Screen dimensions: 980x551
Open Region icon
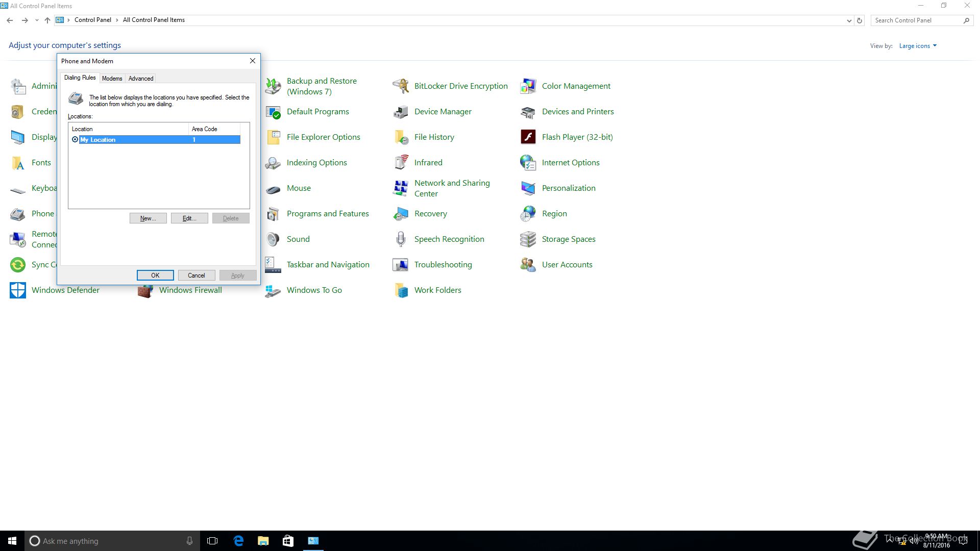tap(528, 214)
